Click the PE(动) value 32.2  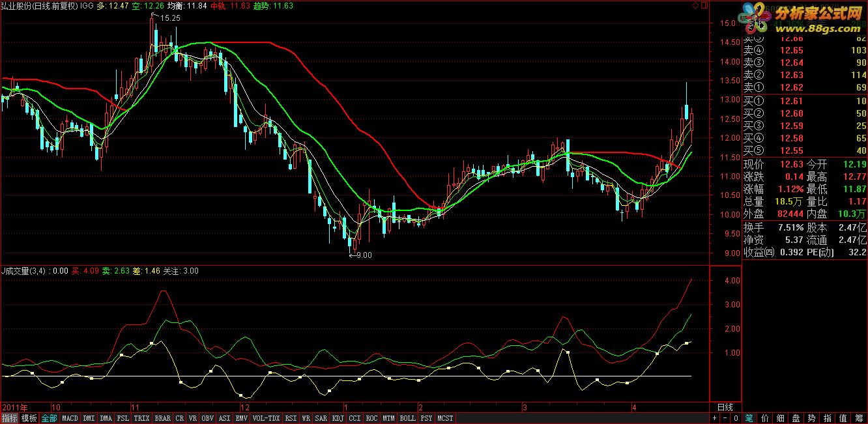(857, 253)
